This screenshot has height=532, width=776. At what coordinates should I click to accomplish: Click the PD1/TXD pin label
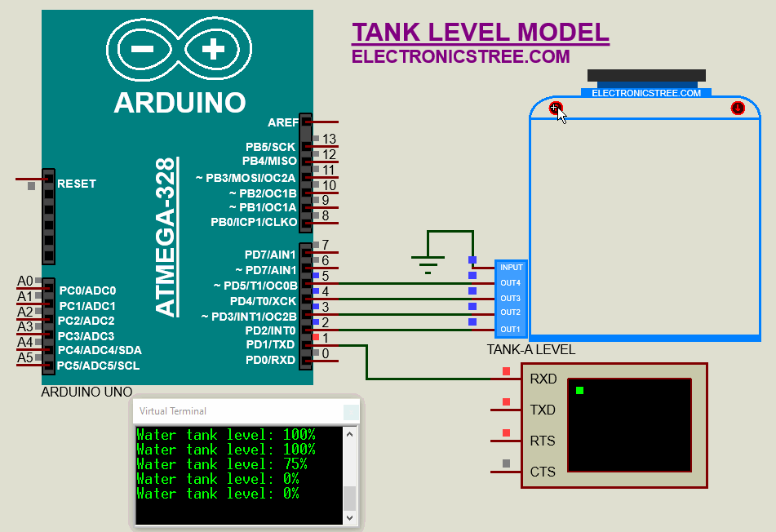click(x=270, y=344)
